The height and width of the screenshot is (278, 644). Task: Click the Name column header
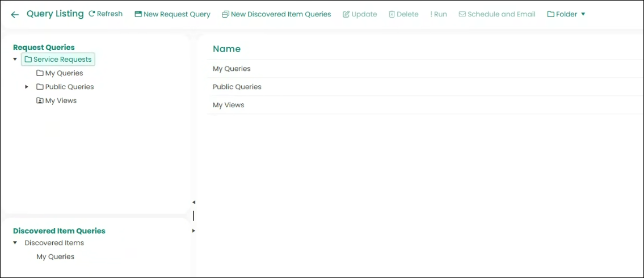coord(226,49)
